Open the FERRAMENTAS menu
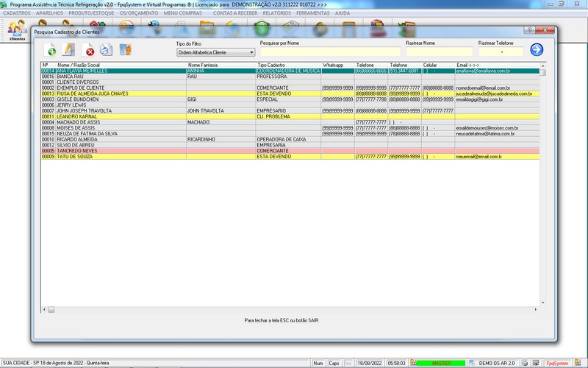The width and height of the screenshot is (588, 368). [x=313, y=13]
